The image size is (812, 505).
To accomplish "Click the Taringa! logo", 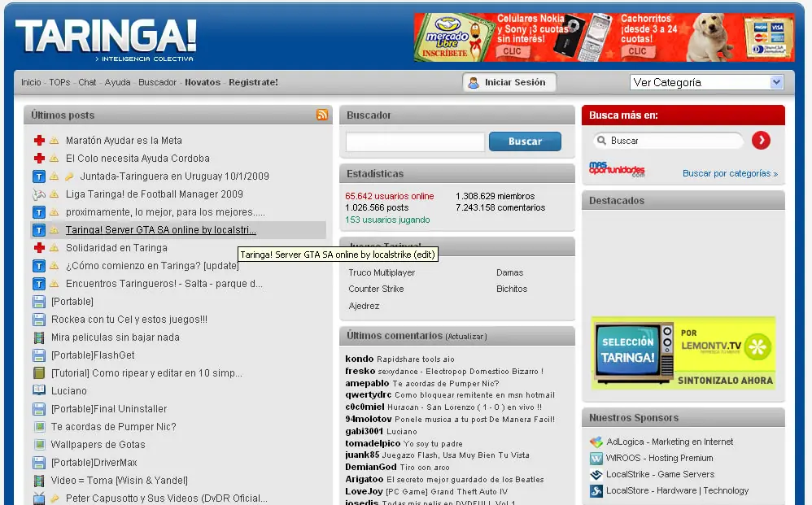I will tap(106, 41).
